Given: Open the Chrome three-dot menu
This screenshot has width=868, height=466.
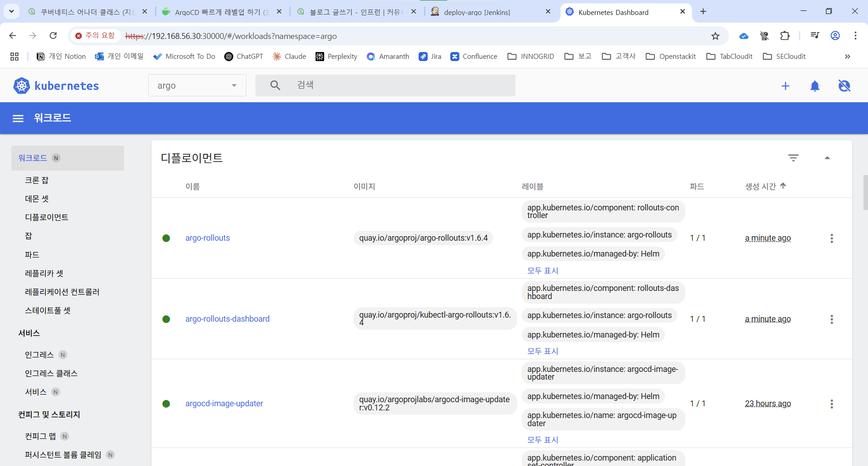Looking at the screenshot, I should (855, 35).
